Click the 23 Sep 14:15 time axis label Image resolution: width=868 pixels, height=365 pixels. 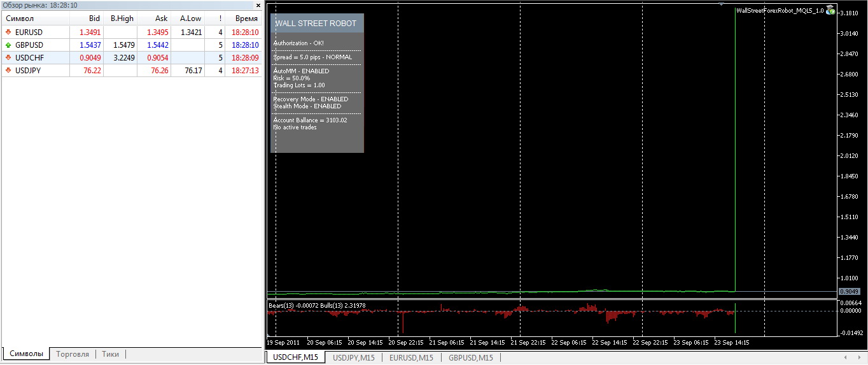[731, 343]
